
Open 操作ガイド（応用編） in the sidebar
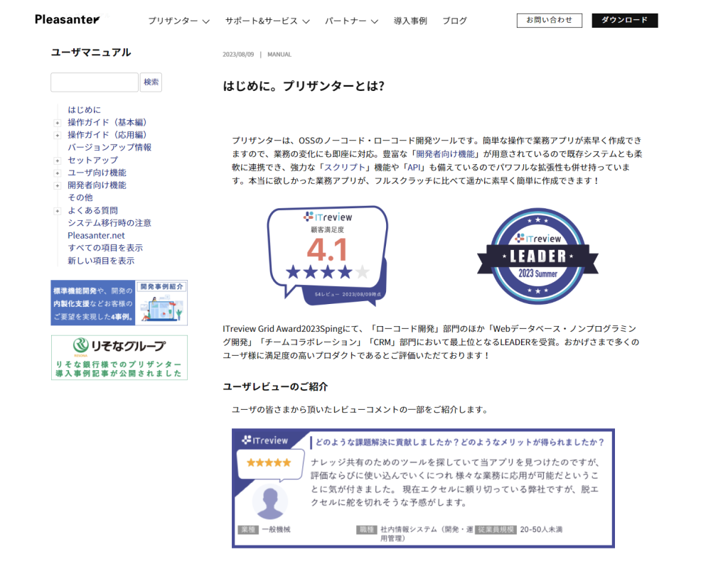point(107,135)
